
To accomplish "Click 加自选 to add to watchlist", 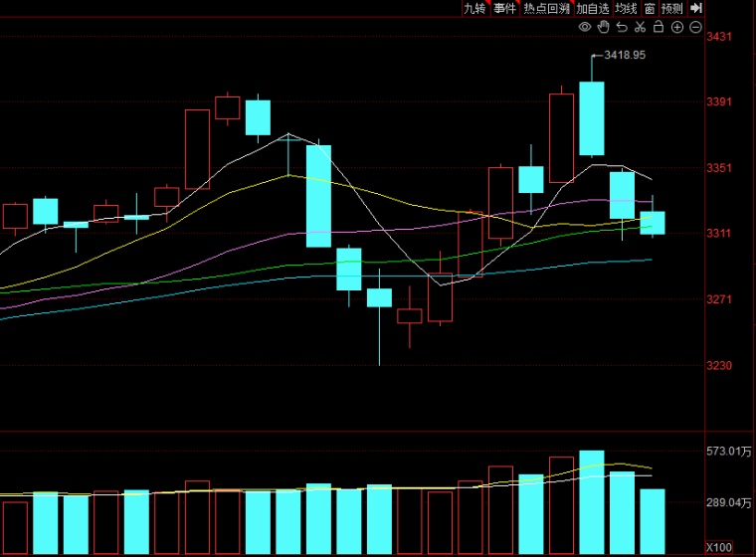I will (593, 8).
